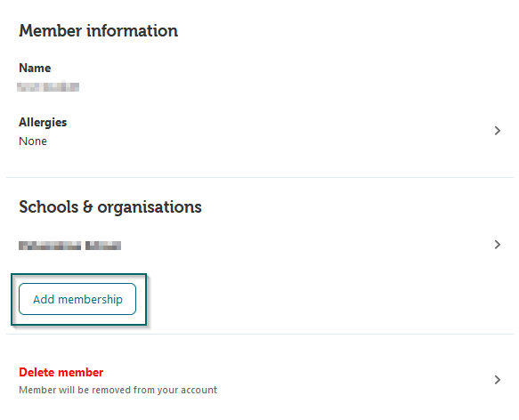Click the word 'information' in top heading
This screenshot has width=519, height=420.
point(132,31)
